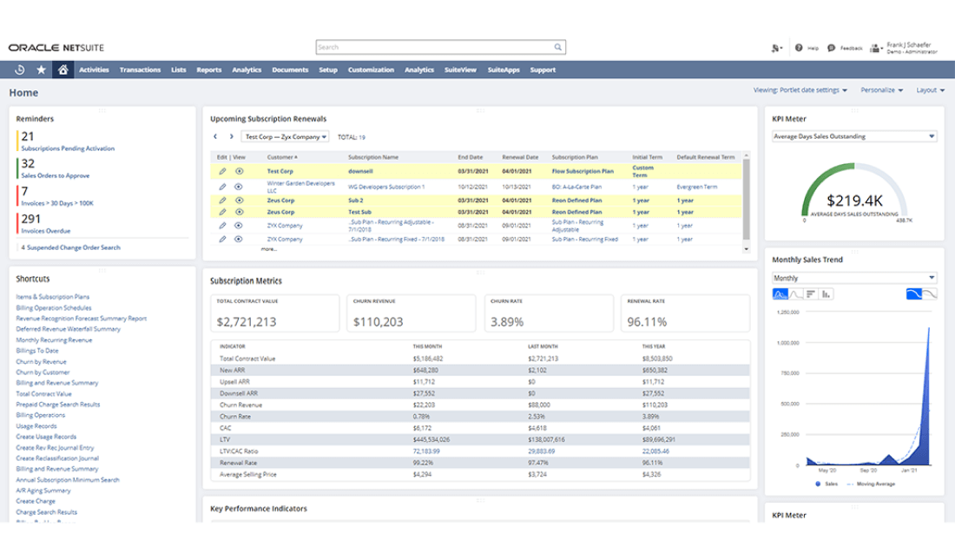Image resolution: width=955 pixels, height=560 pixels.
Task: Switch to column chart type icon
Action: [827, 294]
